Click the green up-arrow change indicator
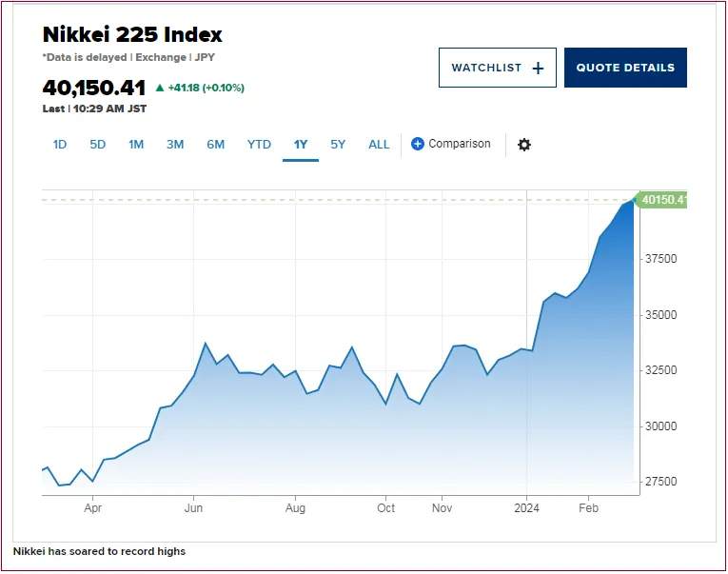Image resolution: width=728 pixels, height=574 pixels. (159, 88)
